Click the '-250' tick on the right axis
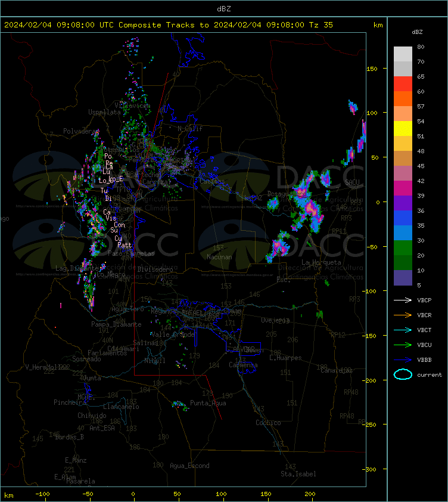Viewport: 448px width, 502px height. [371, 424]
